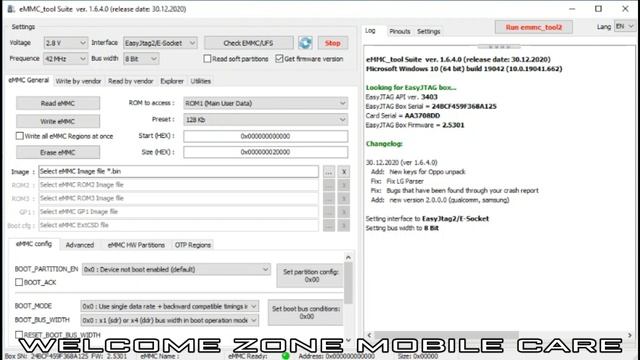Click the 'Changelog:' log heading
Screen dimensions: 640x360
click(x=384, y=144)
